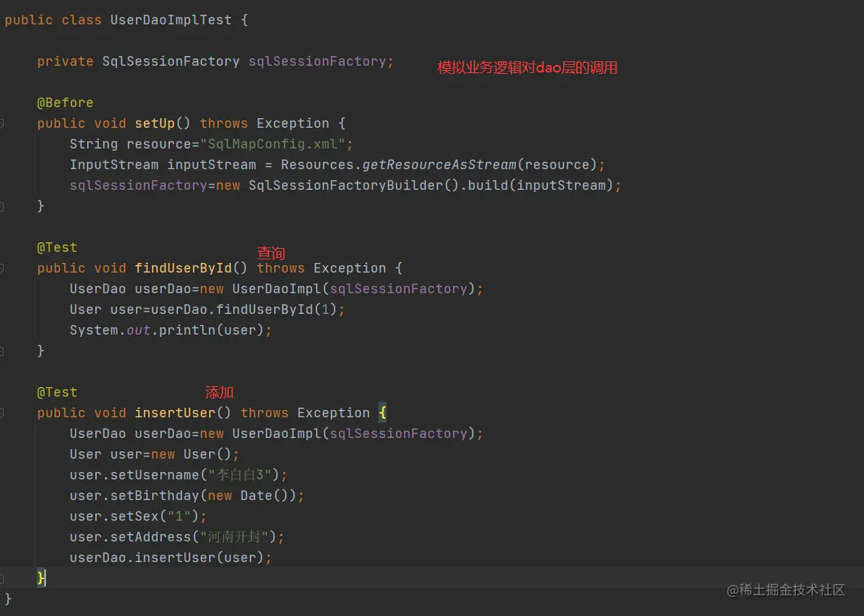
Task: Click findUserById method name in its declaration
Action: [x=183, y=268]
